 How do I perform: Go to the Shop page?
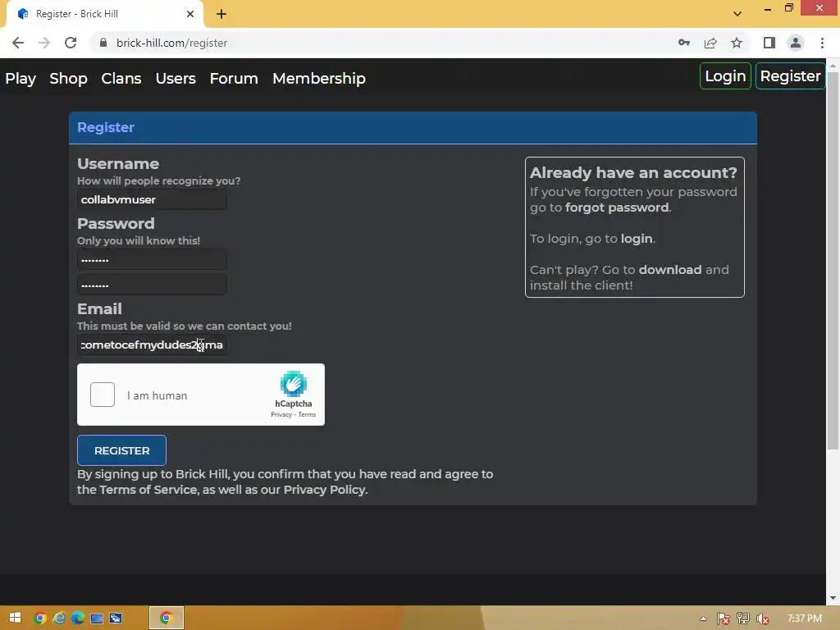68,78
